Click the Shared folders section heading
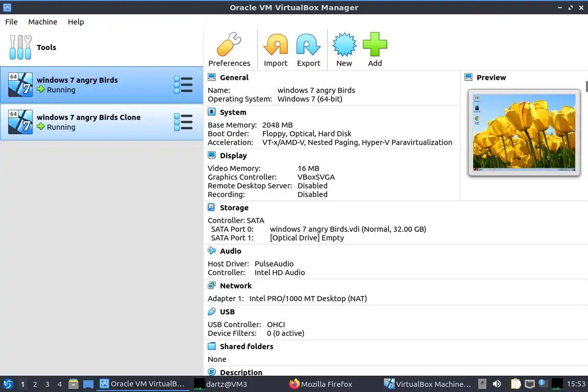The image size is (588, 392). point(247,346)
